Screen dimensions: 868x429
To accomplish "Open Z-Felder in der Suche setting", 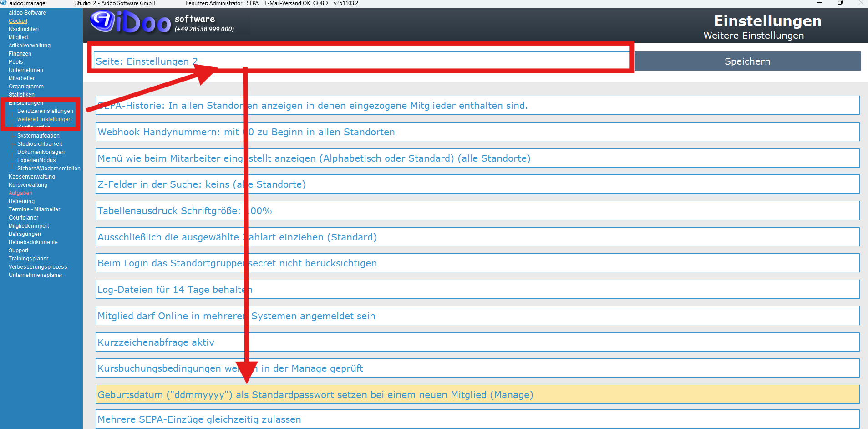I will point(477,184).
